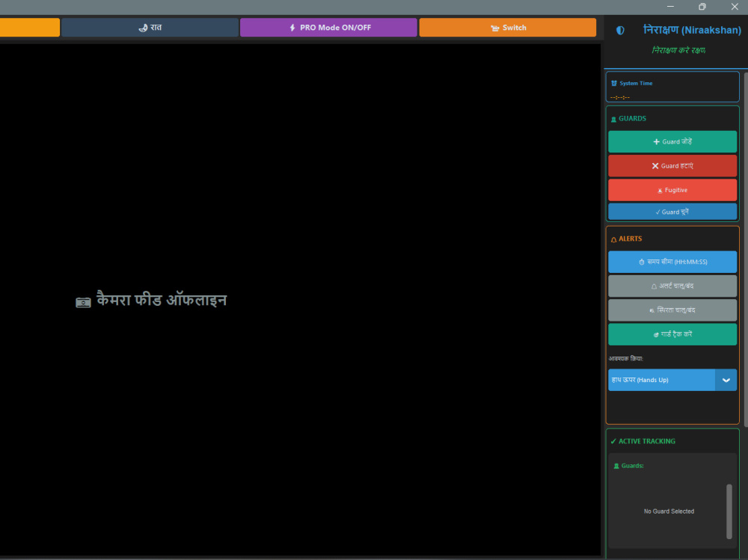Click the GUARDS section header icon
The image size is (748, 560).
pyautogui.click(x=613, y=119)
